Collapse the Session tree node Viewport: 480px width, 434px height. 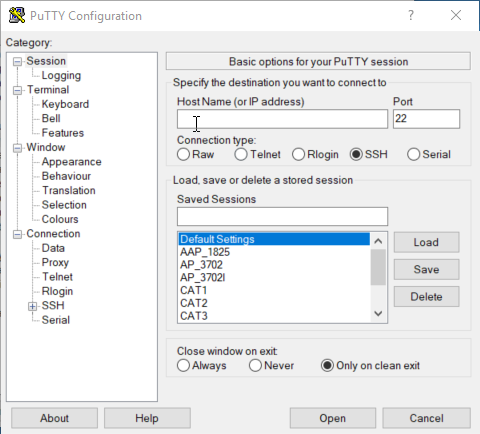pos(17,61)
